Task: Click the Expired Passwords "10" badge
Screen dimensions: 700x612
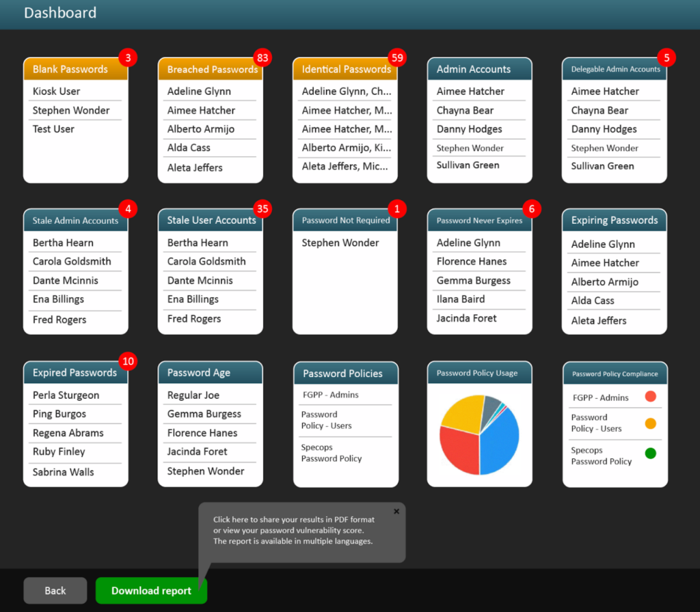Action: pyautogui.click(x=128, y=361)
